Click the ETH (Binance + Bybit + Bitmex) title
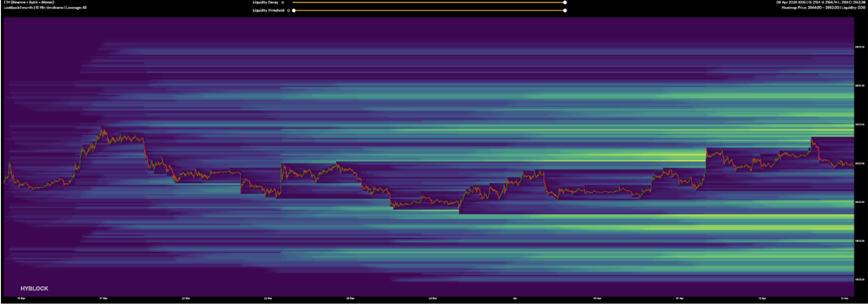Screen dimensions: 868x304 (x=29, y=3)
